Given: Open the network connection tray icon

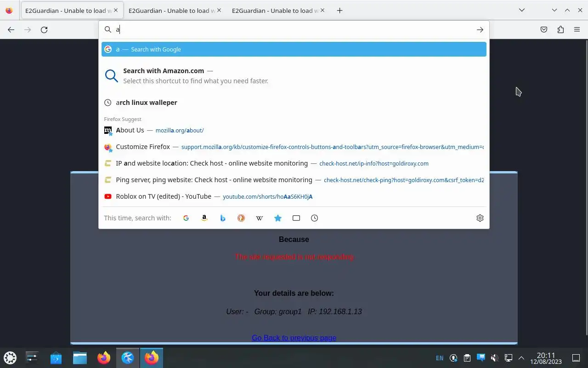Looking at the screenshot, I should coord(508,358).
